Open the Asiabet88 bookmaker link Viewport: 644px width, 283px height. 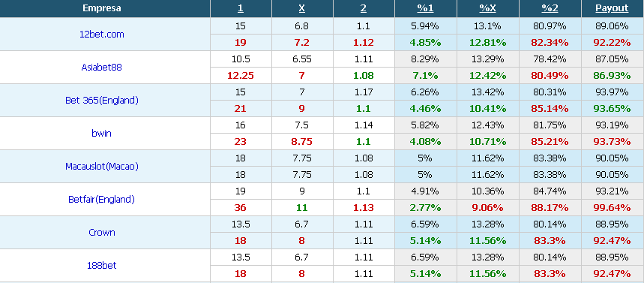click(x=101, y=68)
